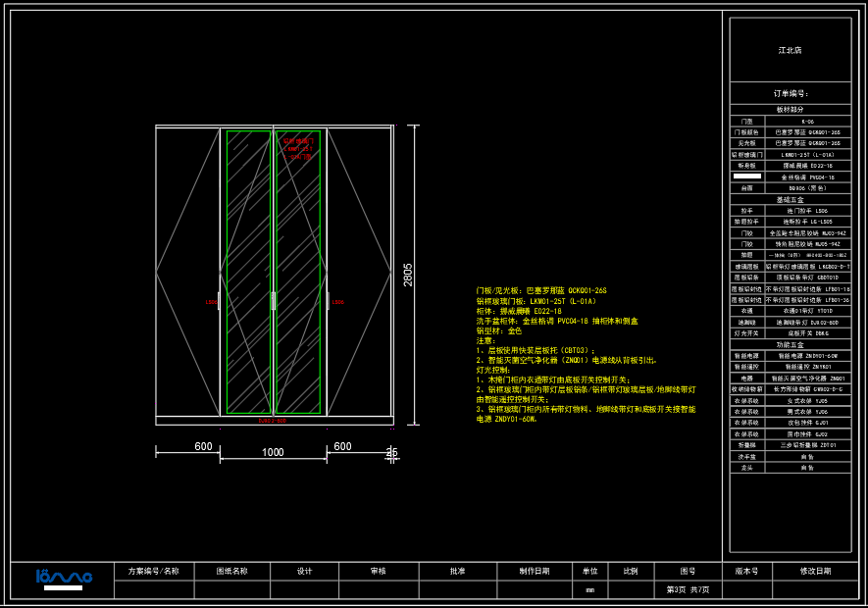Click the mm unit cell
This screenshot has width=868, height=608.
click(x=589, y=589)
